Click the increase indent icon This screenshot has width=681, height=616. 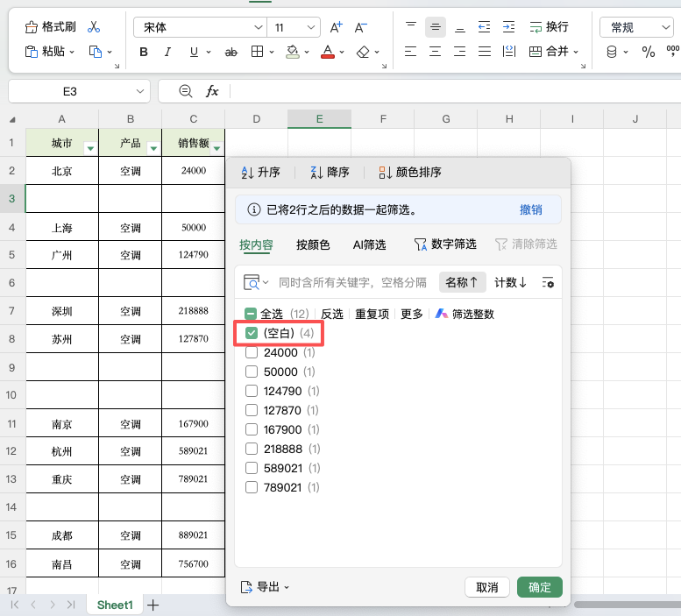(508, 27)
